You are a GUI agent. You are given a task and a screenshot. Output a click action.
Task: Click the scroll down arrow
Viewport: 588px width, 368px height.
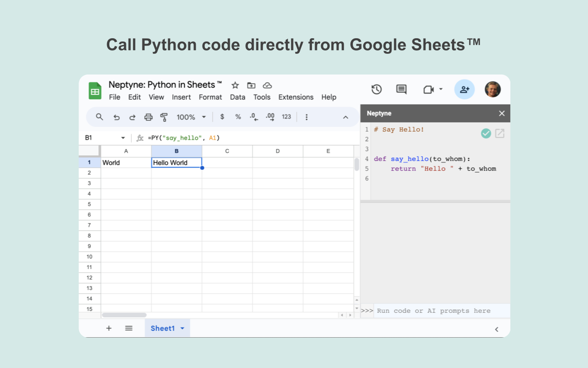pos(356,308)
